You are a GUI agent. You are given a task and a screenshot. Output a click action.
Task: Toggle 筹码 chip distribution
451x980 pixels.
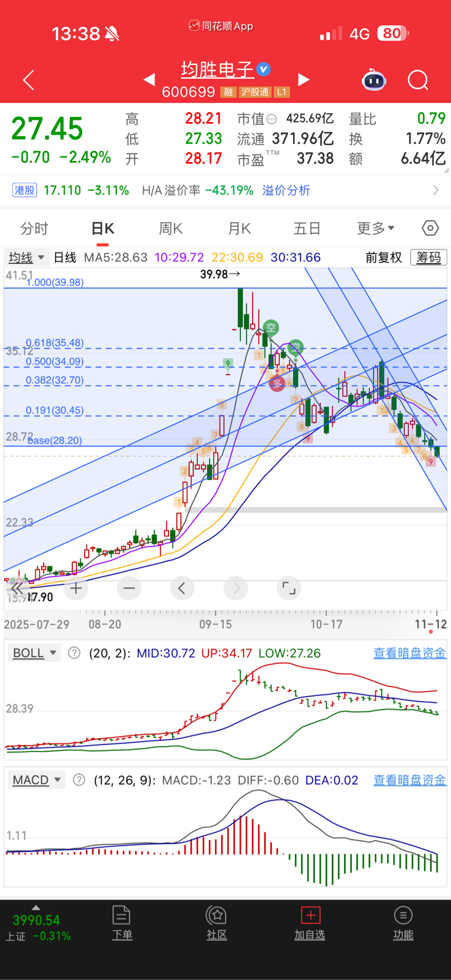coord(429,257)
